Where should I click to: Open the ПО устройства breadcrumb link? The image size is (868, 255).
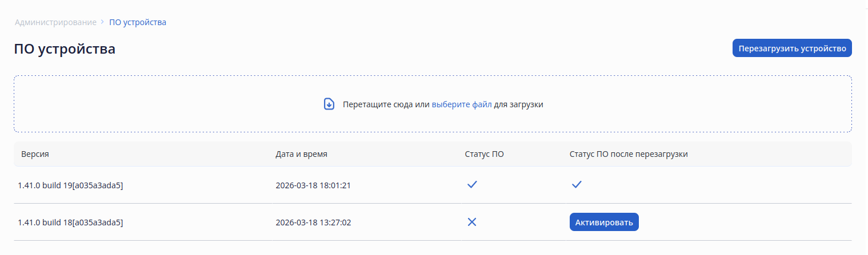[138, 22]
